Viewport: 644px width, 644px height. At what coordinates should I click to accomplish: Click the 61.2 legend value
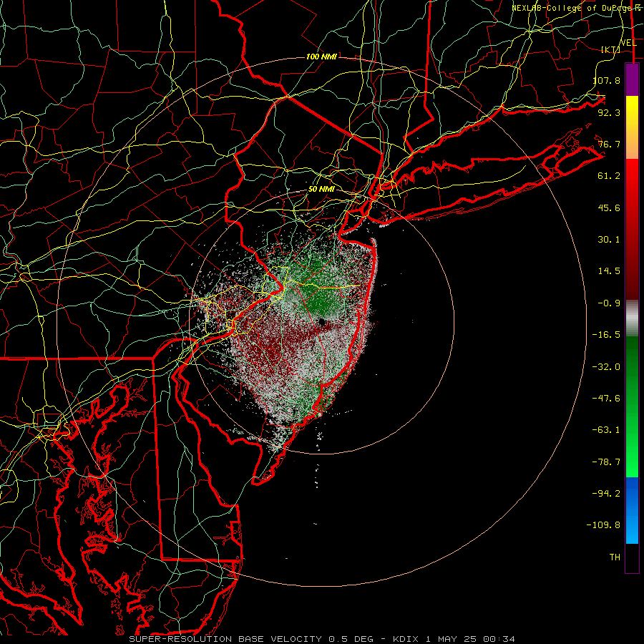click(609, 176)
